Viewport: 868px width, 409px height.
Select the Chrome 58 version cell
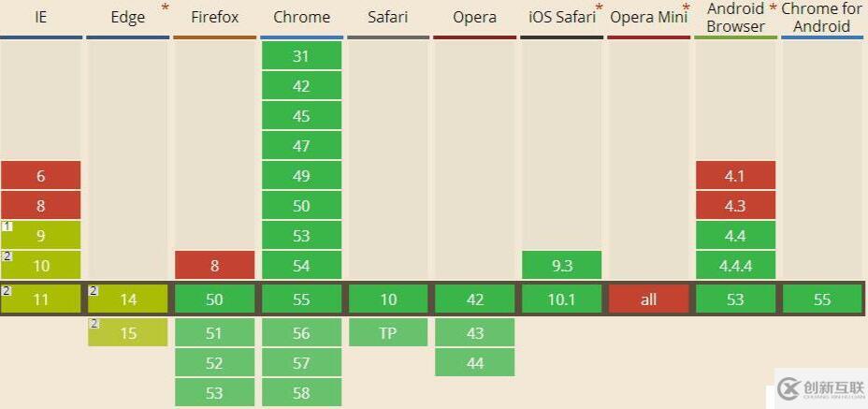[x=301, y=393]
